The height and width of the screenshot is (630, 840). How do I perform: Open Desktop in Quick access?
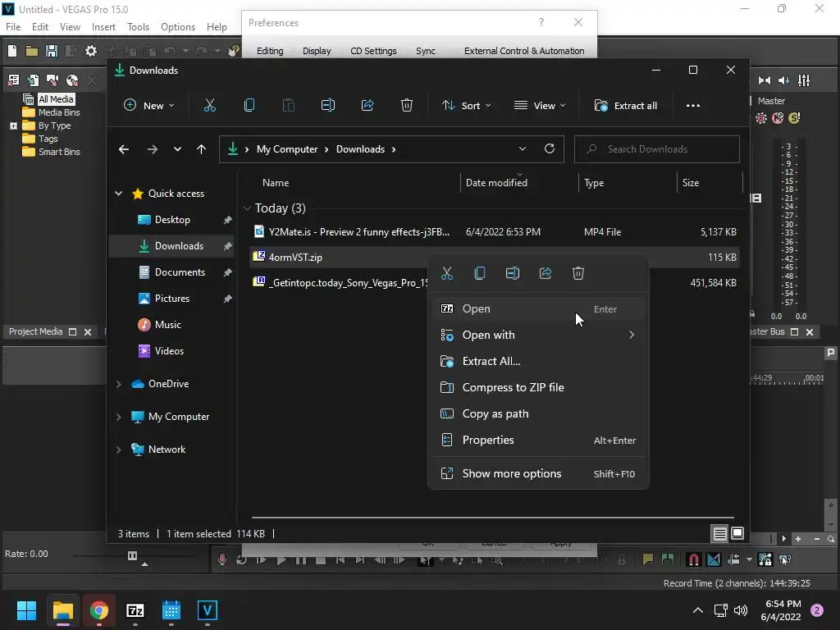(x=172, y=220)
